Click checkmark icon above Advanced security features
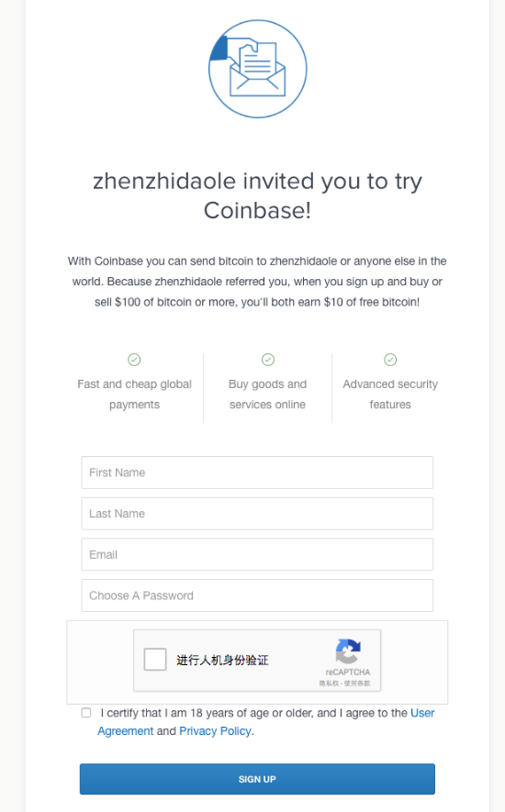505x812 pixels. tap(390, 360)
